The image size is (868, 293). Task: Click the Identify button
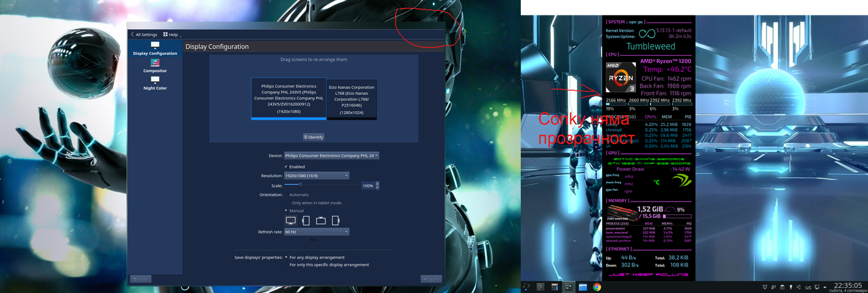tap(313, 137)
